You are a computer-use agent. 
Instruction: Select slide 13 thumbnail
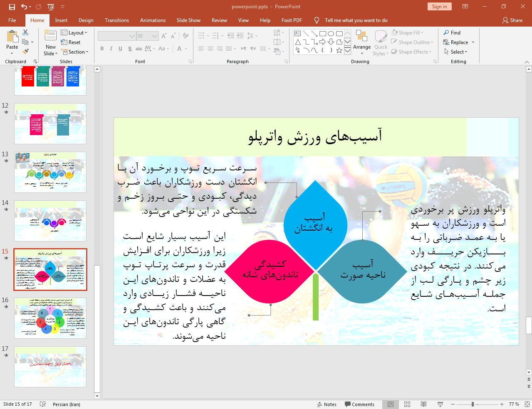coord(50,172)
